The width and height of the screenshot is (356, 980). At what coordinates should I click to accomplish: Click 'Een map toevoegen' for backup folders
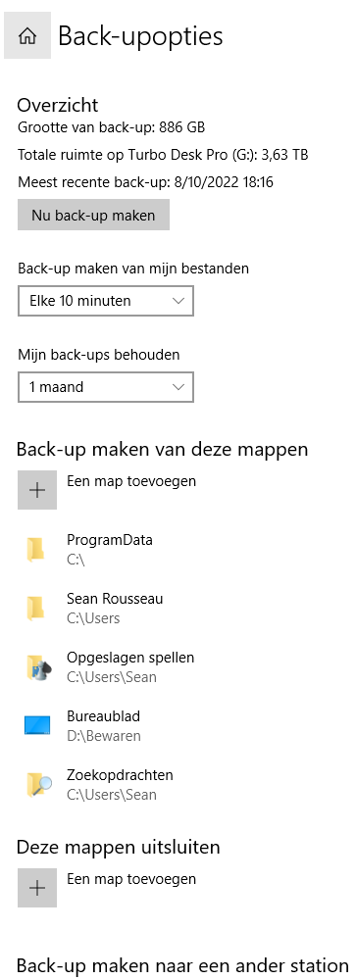(x=131, y=481)
